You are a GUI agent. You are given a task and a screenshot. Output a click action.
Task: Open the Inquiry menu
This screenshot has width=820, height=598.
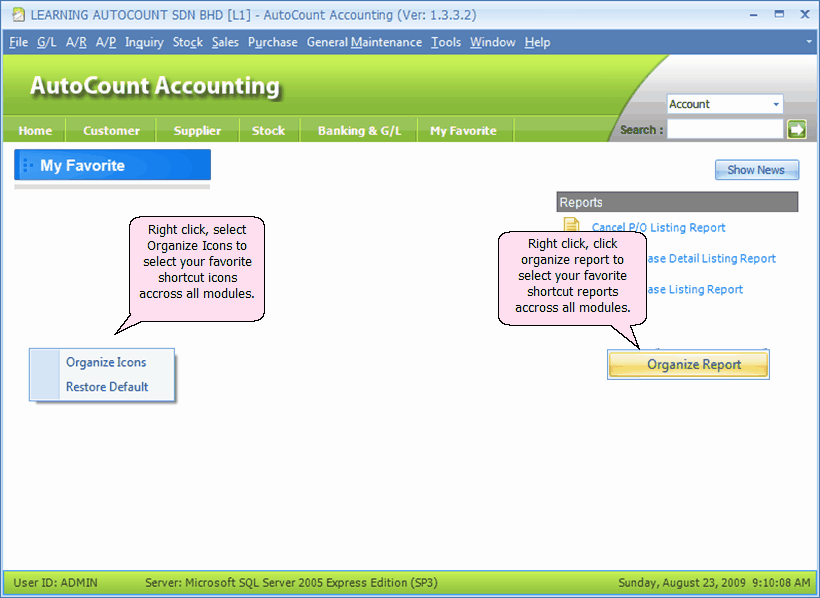tap(144, 42)
